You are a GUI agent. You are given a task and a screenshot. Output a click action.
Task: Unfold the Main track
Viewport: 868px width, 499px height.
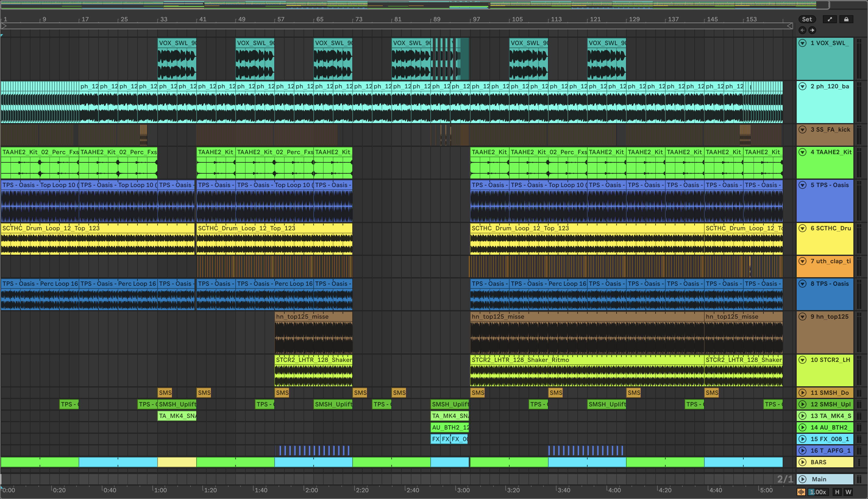tap(802, 479)
